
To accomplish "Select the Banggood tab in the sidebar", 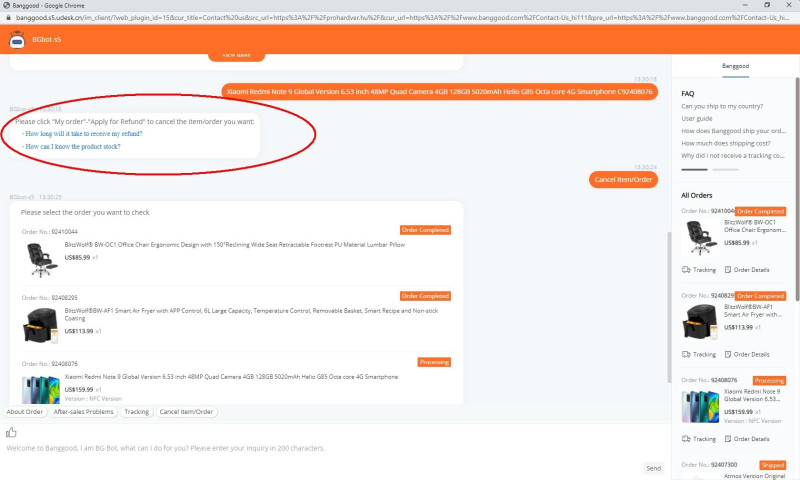I will 735,66.
